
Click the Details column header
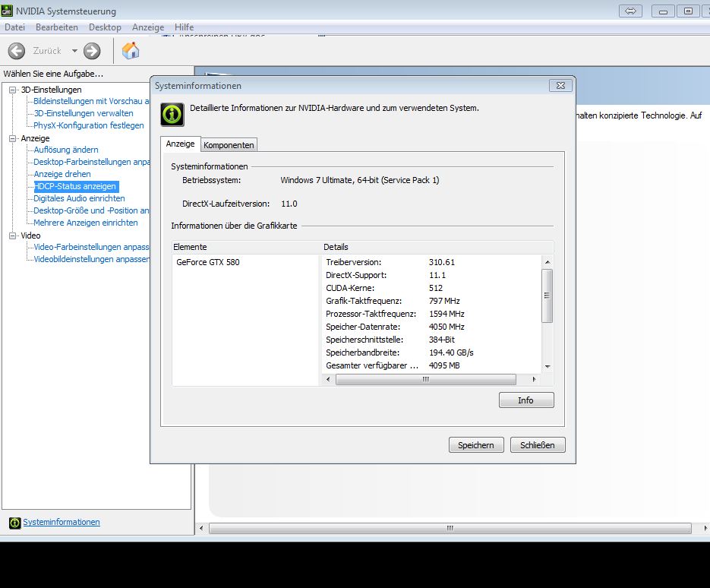coord(437,247)
